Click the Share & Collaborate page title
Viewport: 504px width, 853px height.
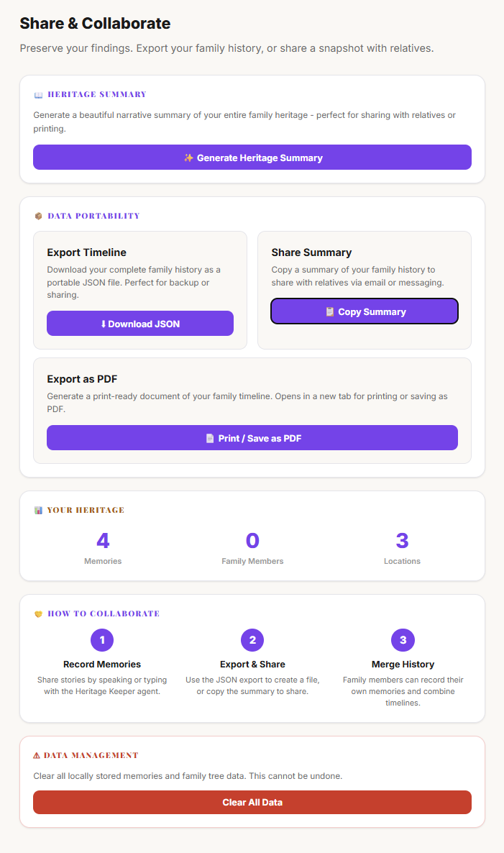pos(95,24)
